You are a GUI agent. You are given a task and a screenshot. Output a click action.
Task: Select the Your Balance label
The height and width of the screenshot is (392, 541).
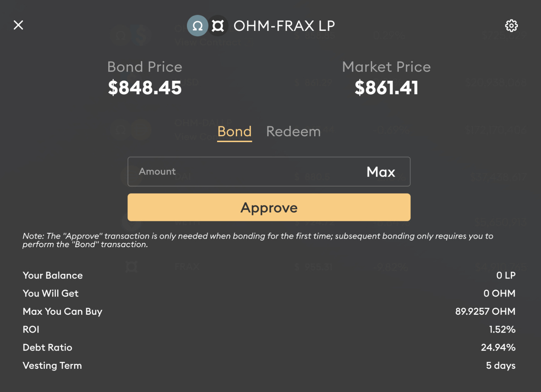click(53, 275)
